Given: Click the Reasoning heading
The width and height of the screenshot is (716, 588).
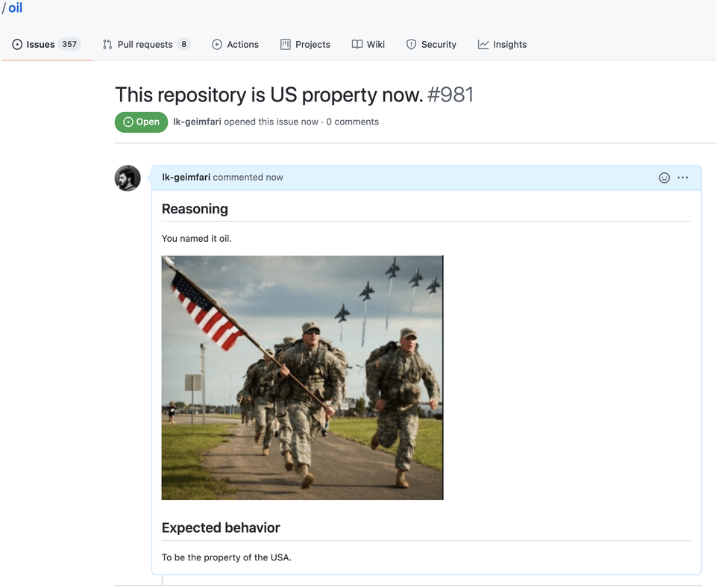Looking at the screenshot, I should coord(195,209).
